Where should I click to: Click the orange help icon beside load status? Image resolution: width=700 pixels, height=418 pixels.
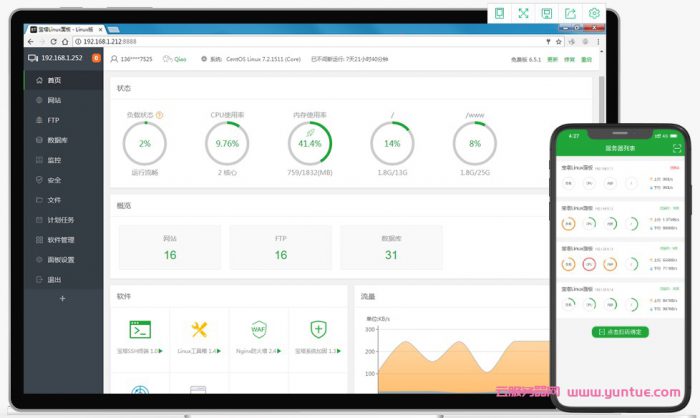click(160, 115)
